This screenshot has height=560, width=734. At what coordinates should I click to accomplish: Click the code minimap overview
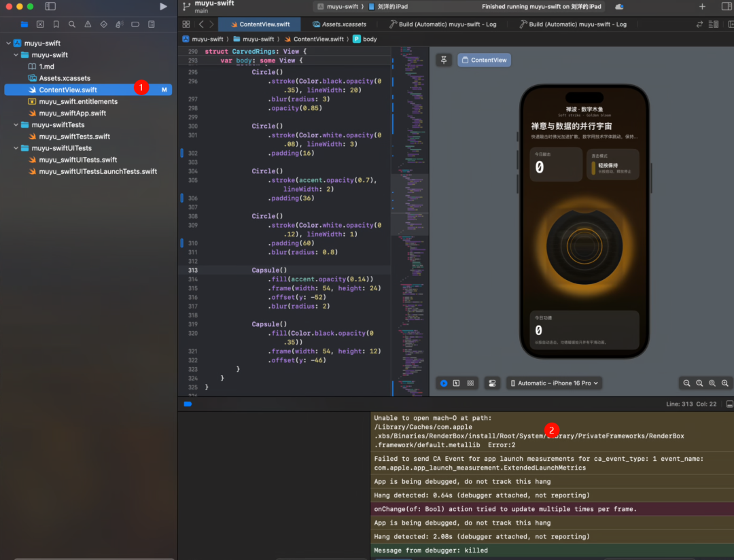point(411,220)
